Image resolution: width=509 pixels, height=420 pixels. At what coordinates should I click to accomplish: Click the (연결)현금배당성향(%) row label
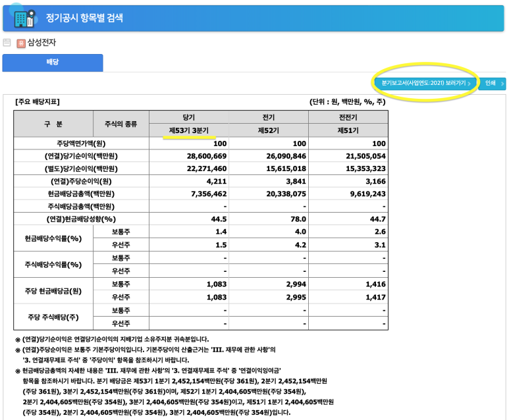coord(81,219)
